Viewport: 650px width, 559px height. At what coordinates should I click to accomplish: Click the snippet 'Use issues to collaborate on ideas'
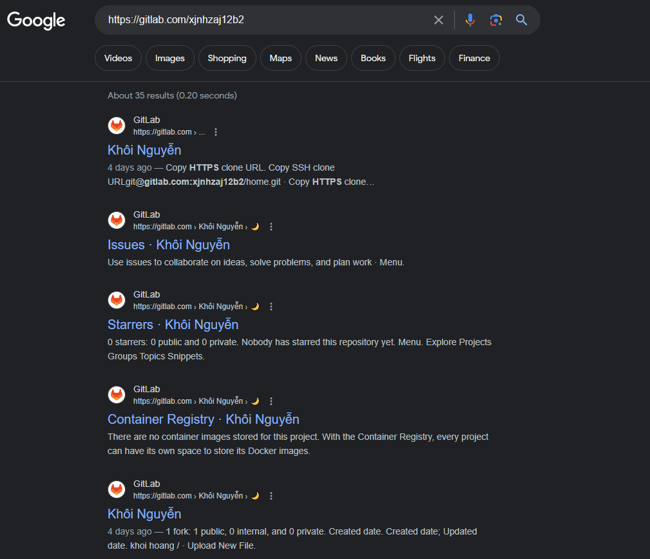click(x=256, y=262)
